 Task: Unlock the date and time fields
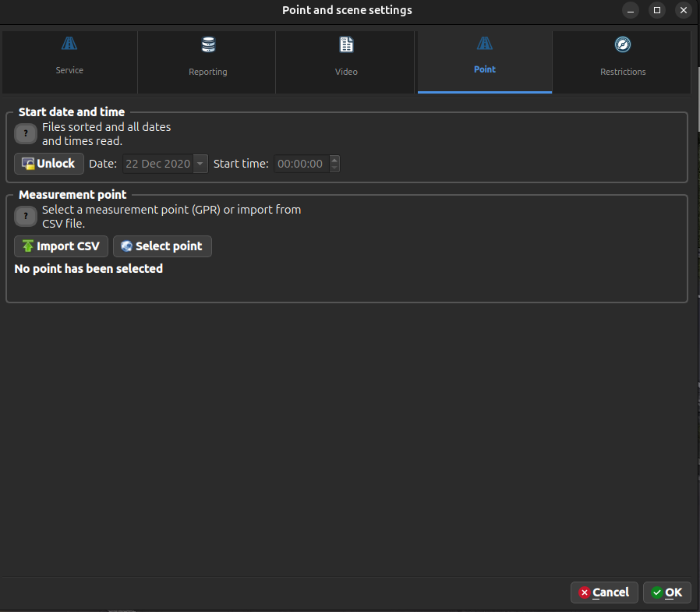pos(49,164)
